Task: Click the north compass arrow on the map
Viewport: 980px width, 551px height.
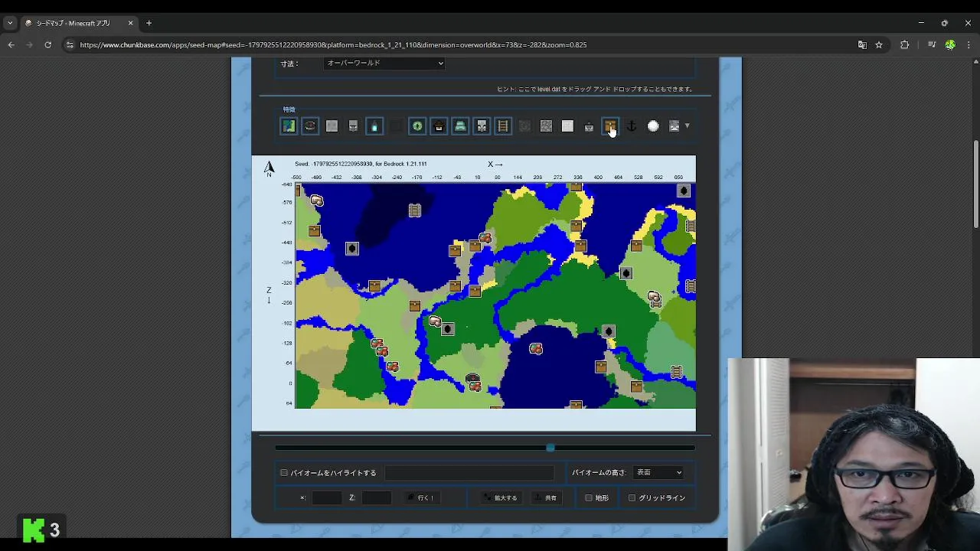Action: [x=269, y=168]
